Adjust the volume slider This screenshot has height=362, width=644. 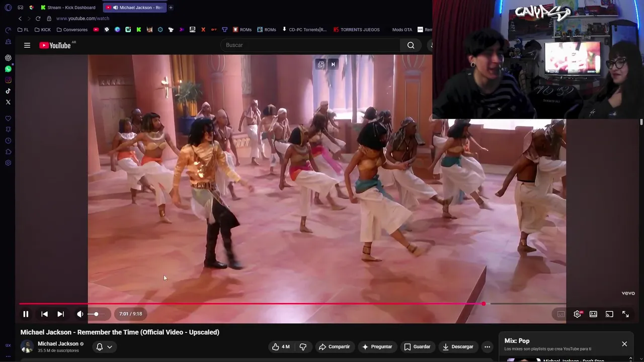(x=96, y=314)
